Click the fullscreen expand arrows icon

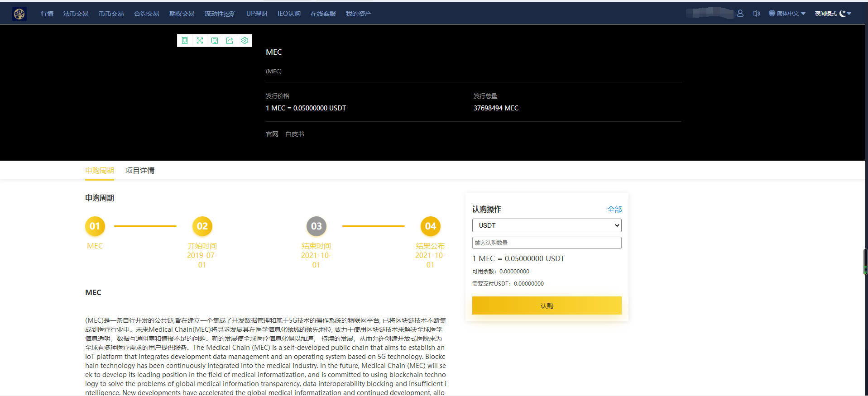tap(200, 41)
